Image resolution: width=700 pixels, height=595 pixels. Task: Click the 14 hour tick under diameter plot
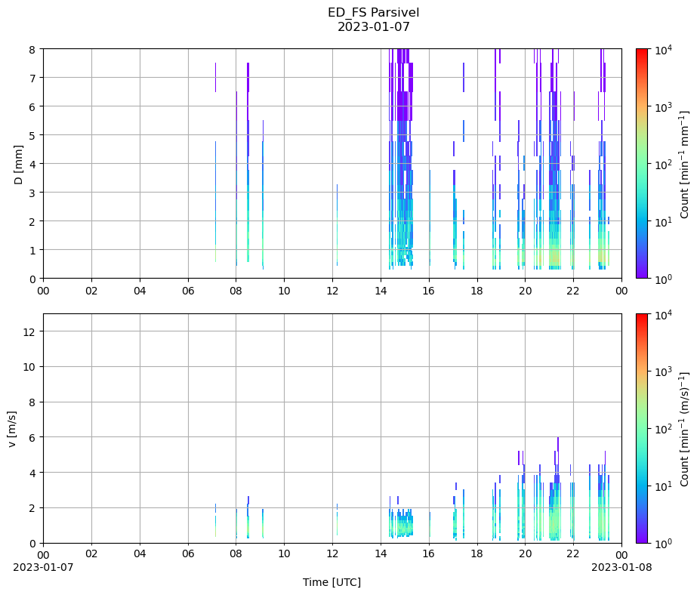point(381,291)
